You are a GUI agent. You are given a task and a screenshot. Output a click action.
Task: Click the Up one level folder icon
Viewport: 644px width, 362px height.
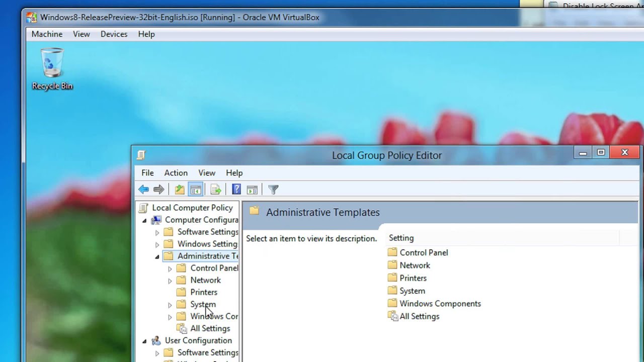180,190
